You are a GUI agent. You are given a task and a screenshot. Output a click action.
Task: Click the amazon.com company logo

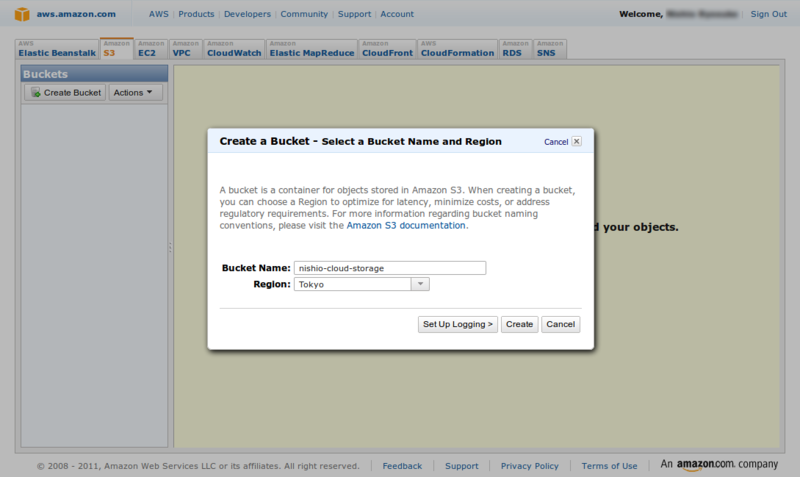719,464
